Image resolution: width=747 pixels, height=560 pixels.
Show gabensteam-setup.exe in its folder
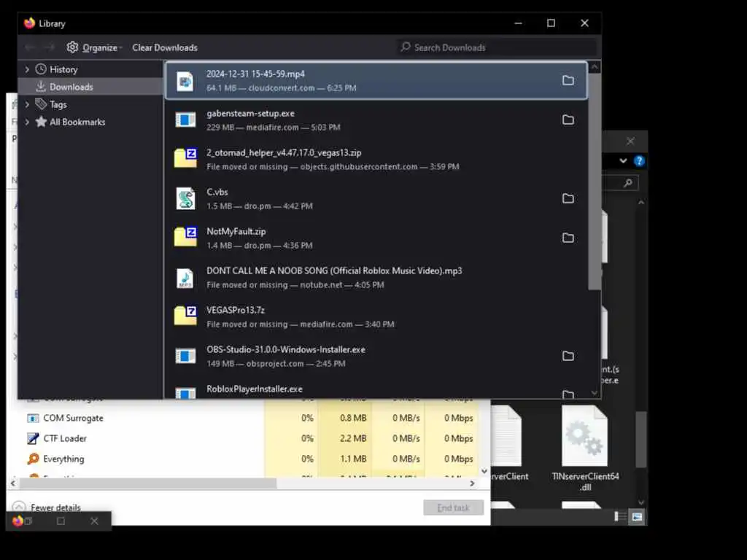[x=568, y=120]
